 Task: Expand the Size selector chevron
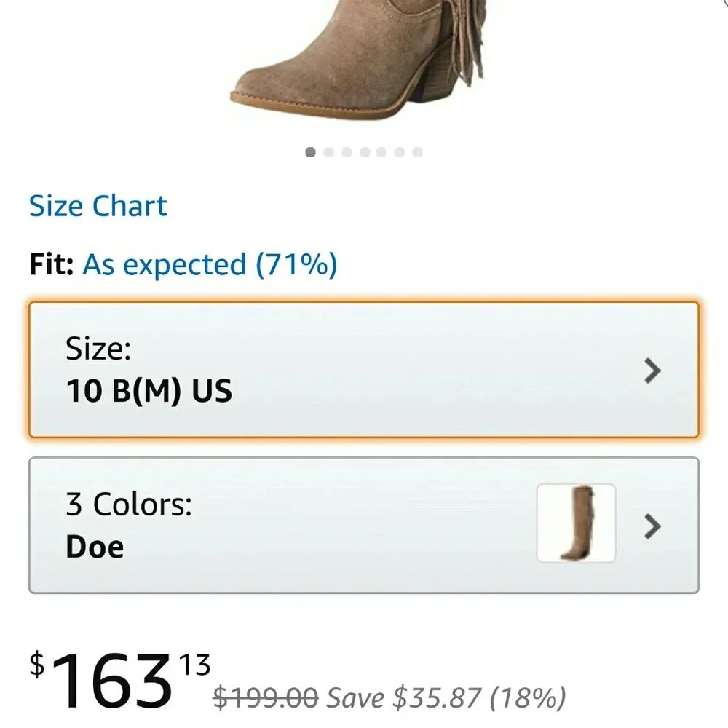(x=653, y=371)
